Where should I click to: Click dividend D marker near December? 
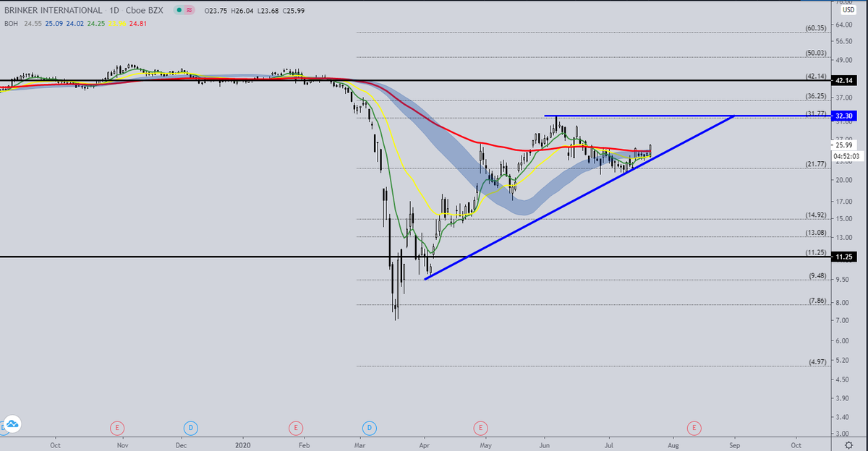click(190, 428)
